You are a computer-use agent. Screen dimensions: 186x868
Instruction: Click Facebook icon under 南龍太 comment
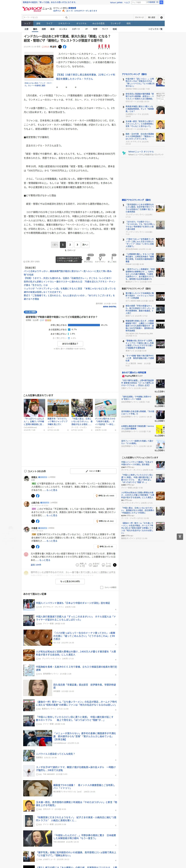(38, 496)
